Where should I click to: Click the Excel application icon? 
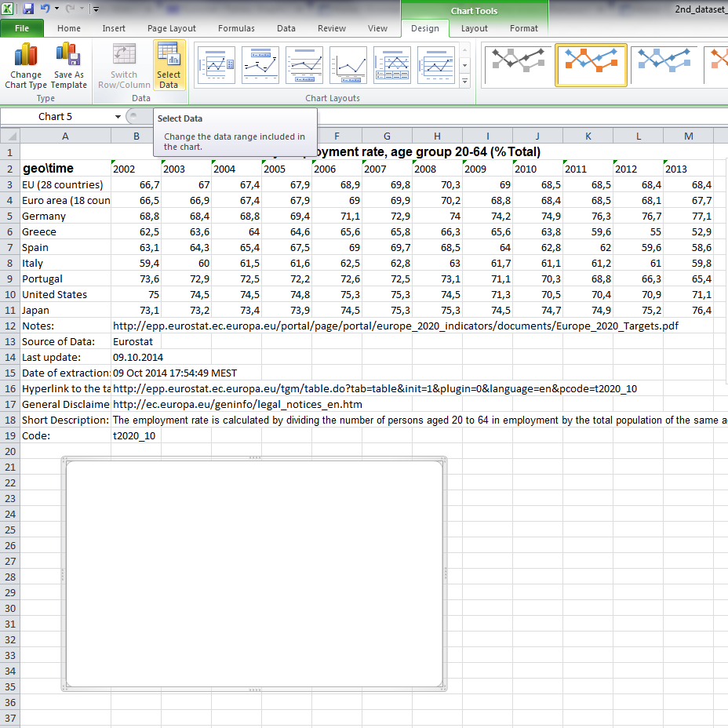pyautogui.click(x=7, y=9)
